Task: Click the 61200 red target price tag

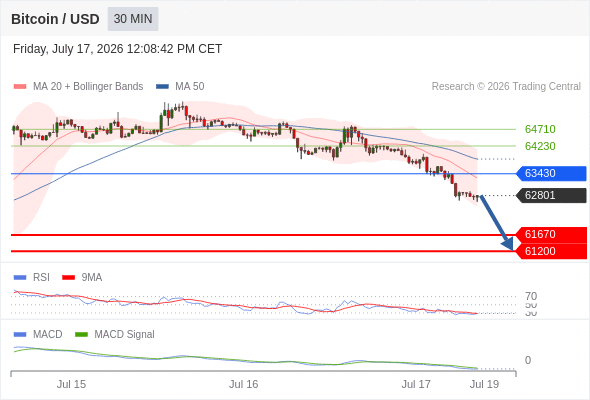Action: (551, 251)
